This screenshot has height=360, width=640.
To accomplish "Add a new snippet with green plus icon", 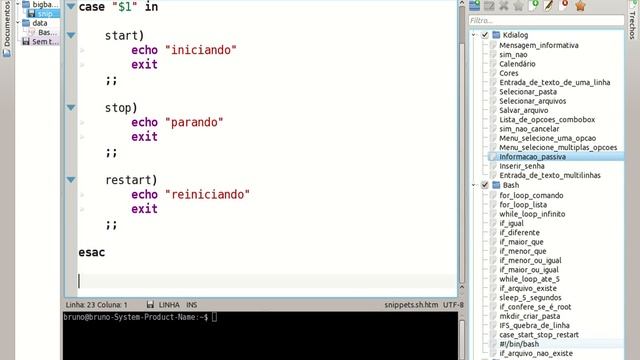I will (x=534, y=5).
